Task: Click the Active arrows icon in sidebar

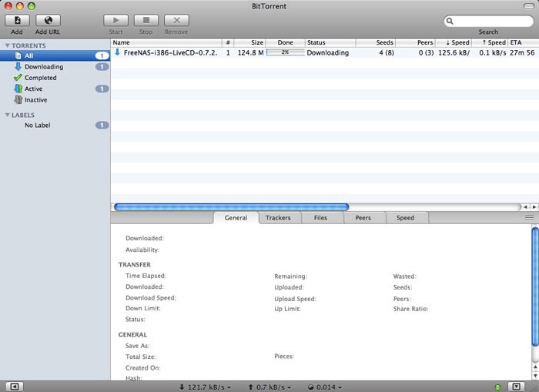Action: pyautogui.click(x=18, y=89)
